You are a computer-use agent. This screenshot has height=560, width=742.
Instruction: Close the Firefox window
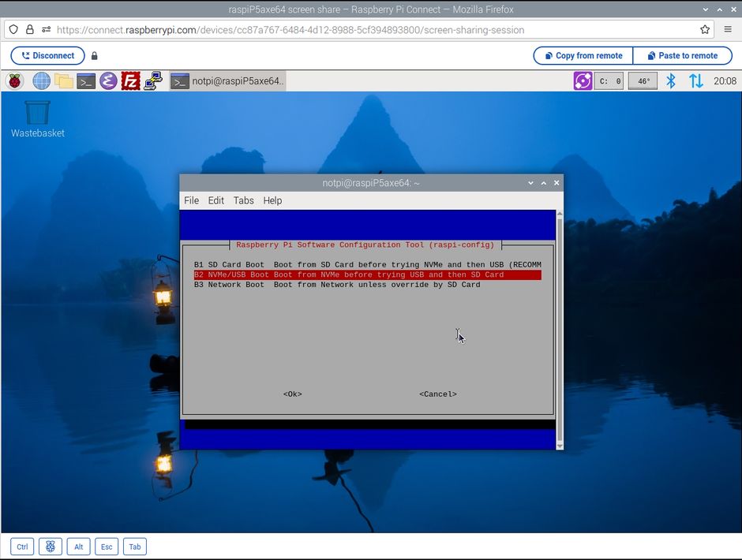733,9
